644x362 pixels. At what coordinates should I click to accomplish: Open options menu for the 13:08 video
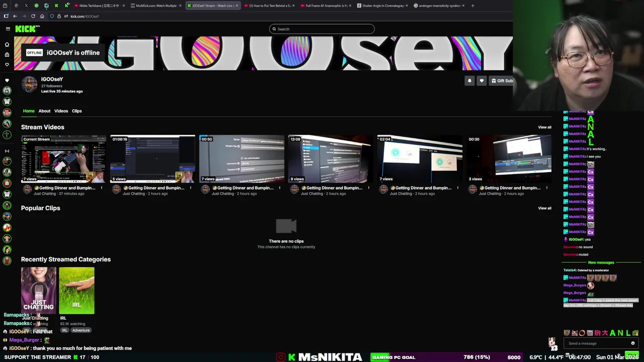click(x=369, y=188)
